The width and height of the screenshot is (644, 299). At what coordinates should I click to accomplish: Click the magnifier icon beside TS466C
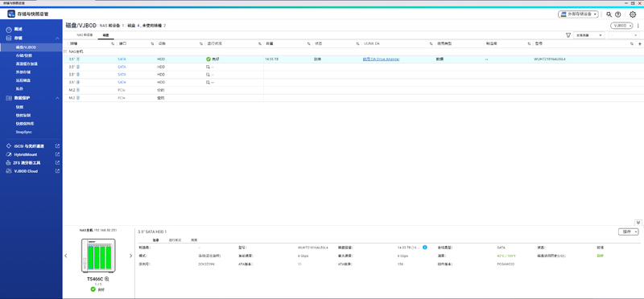pyautogui.click(x=107, y=279)
